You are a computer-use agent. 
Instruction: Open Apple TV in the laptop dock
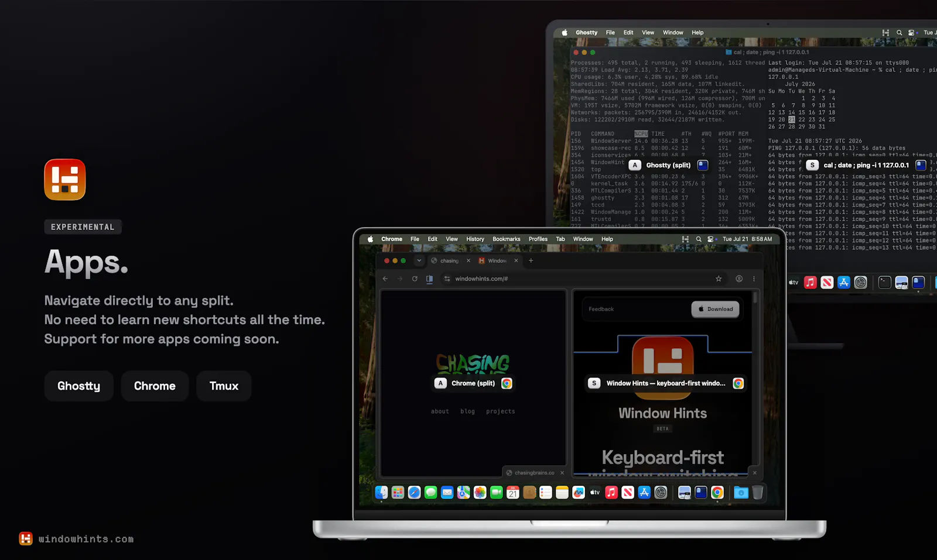[x=595, y=493]
